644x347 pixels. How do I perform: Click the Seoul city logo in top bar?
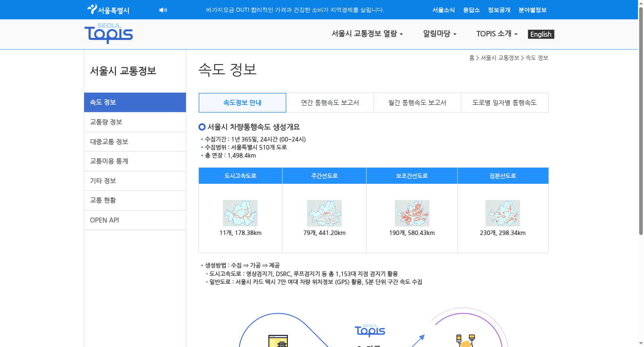[108, 10]
